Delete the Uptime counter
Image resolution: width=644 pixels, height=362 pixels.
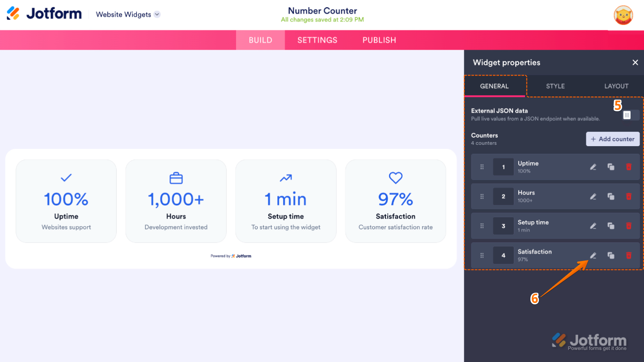(x=629, y=167)
